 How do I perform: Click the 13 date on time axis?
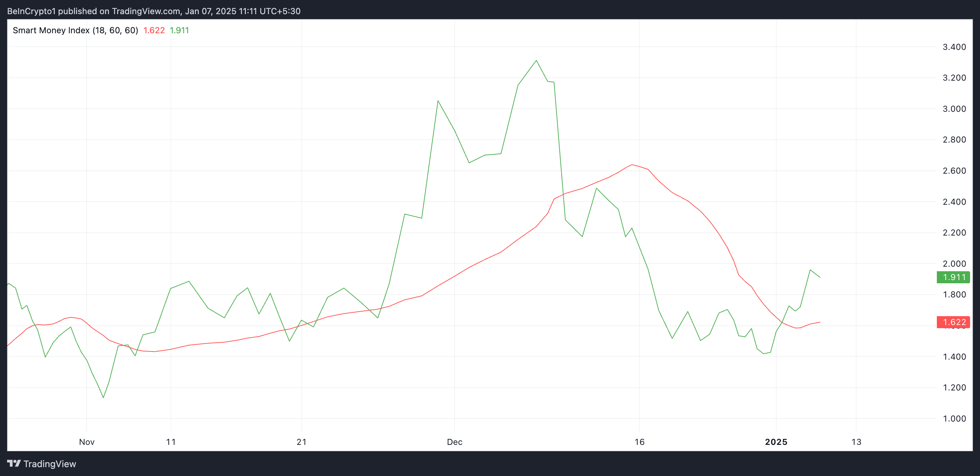(857, 442)
